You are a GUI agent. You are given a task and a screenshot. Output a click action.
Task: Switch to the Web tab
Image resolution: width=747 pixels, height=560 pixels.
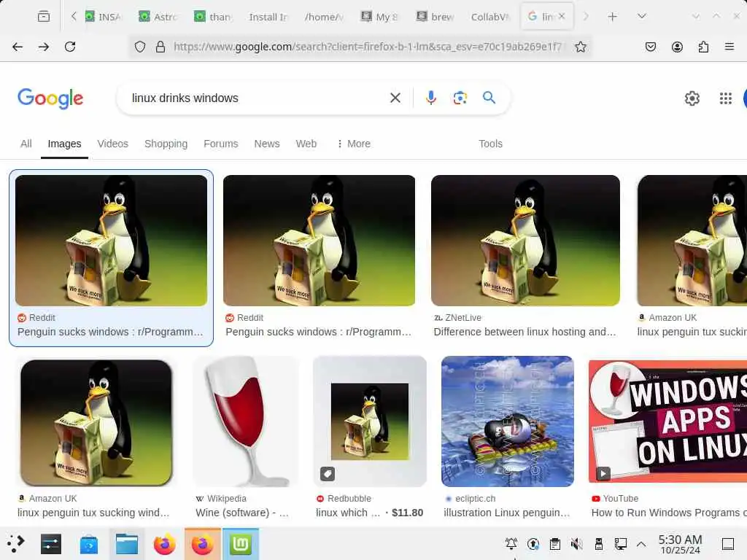306,144
